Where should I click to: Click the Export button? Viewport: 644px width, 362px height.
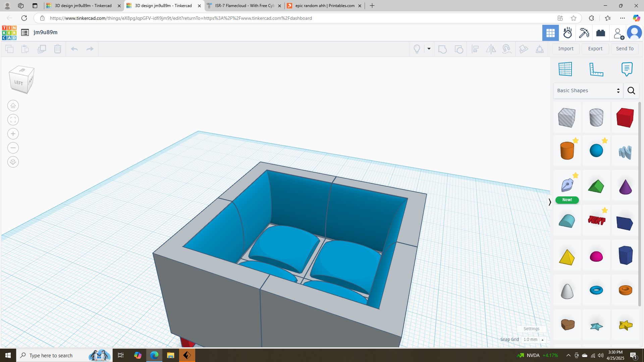tap(595, 49)
